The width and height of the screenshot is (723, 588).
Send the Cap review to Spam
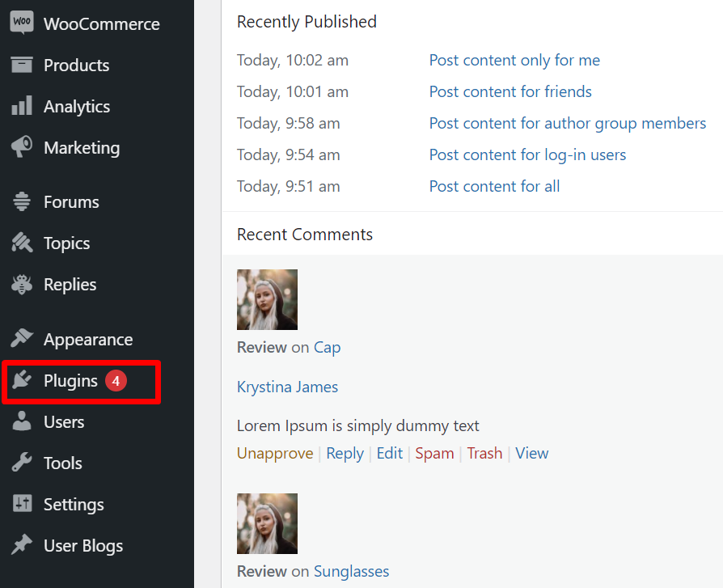click(434, 453)
